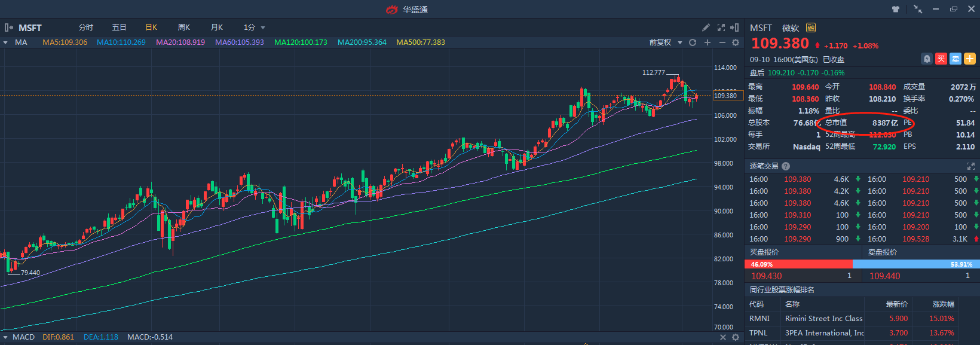Open the chart in fullscreen mode

(721, 28)
